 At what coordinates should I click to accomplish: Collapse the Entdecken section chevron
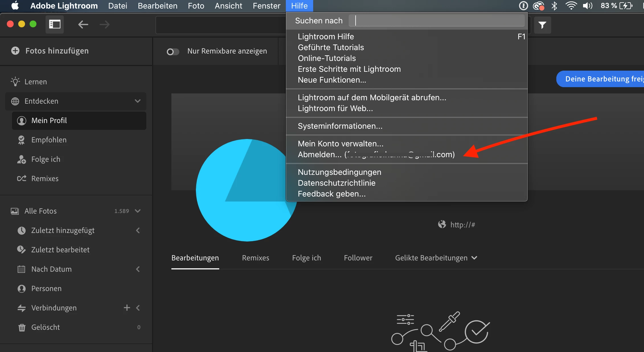coord(138,101)
